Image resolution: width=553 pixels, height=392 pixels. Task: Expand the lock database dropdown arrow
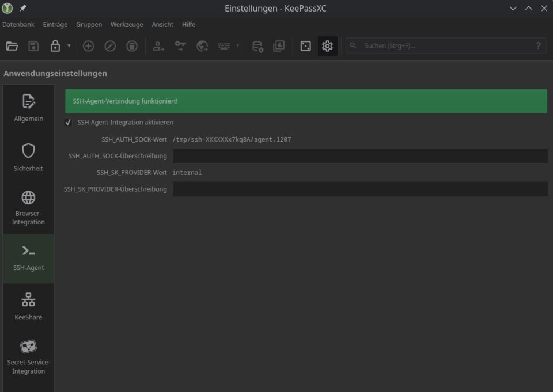pos(69,46)
